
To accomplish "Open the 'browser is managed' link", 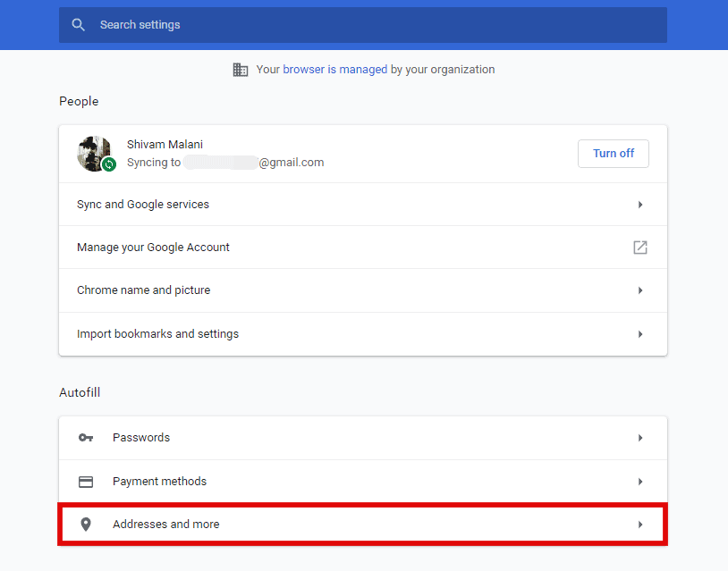I will point(334,70).
